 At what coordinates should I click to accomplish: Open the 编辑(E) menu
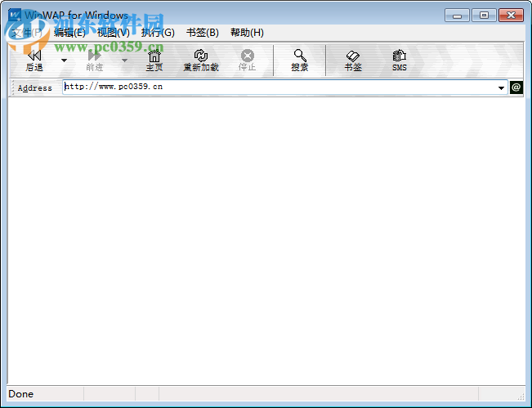tap(69, 33)
